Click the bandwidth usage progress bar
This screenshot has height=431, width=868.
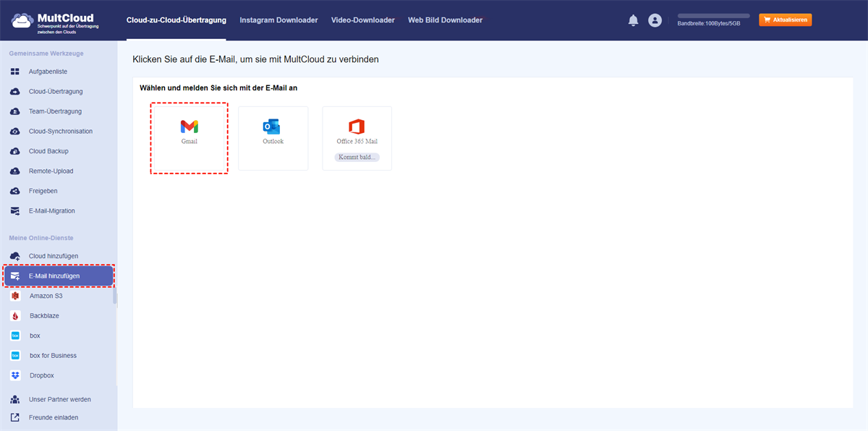point(713,15)
